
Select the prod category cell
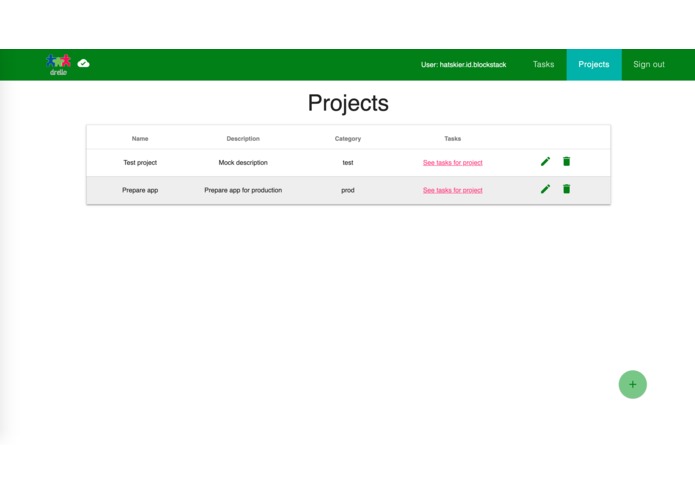[348, 190]
